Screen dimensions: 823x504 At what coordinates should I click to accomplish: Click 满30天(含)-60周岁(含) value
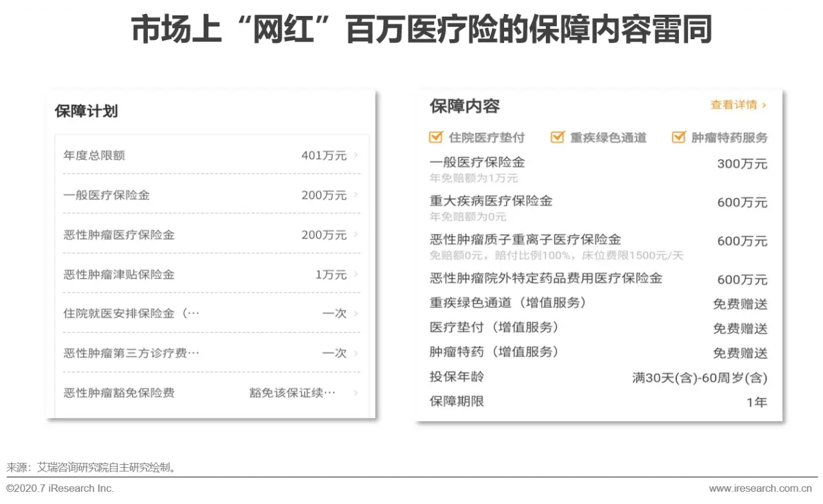[x=700, y=378]
